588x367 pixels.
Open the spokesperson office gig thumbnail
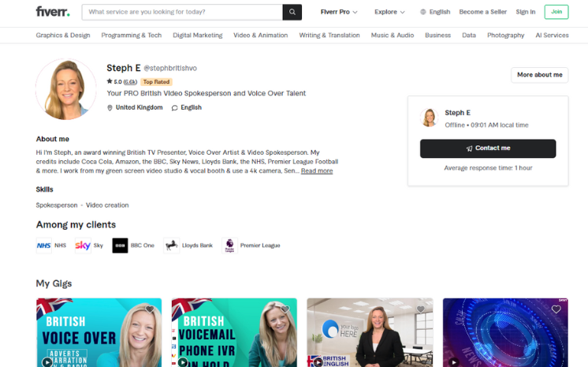pyautogui.click(x=370, y=332)
